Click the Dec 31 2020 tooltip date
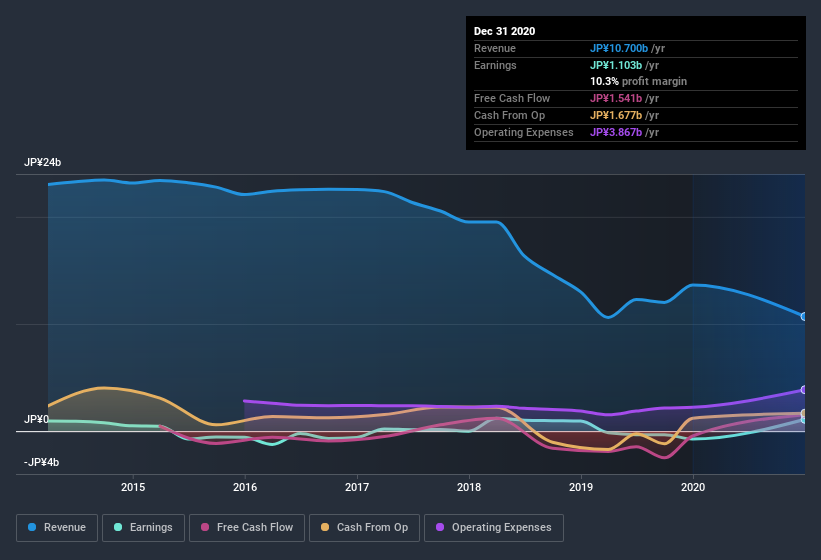This screenshot has height=560, width=821. point(505,31)
